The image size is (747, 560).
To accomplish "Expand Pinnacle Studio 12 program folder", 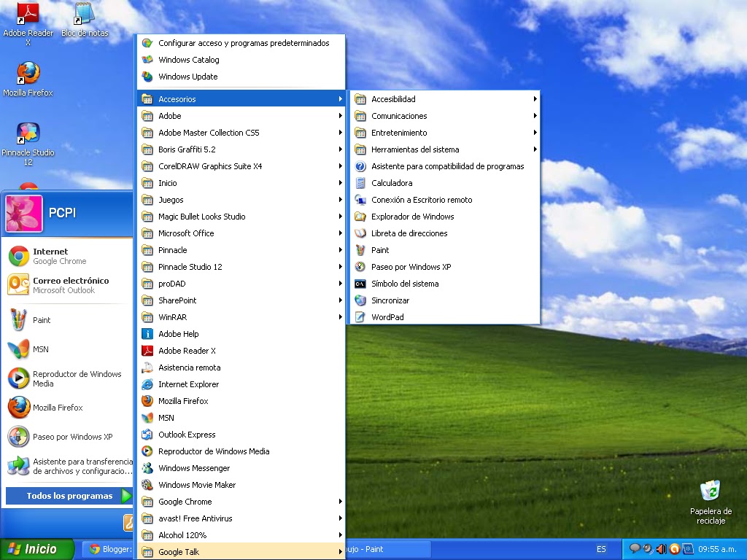I will pos(241,267).
